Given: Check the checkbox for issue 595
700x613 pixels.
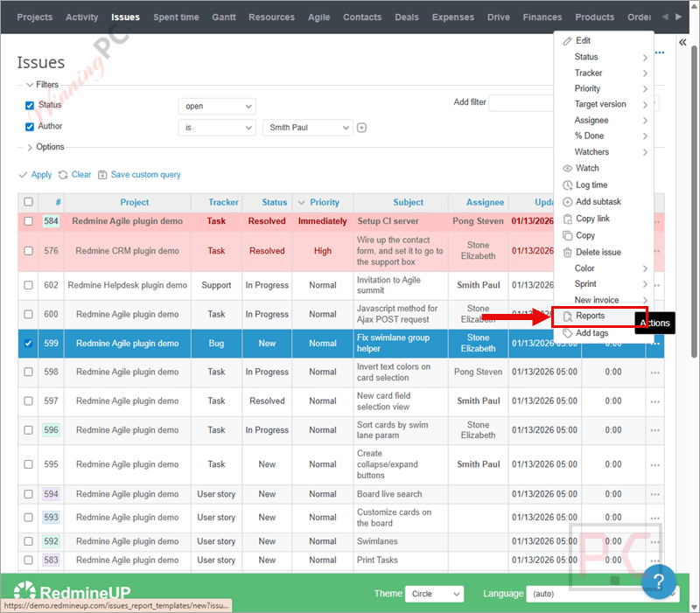Looking at the screenshot, I should click(x=28, y=464).
